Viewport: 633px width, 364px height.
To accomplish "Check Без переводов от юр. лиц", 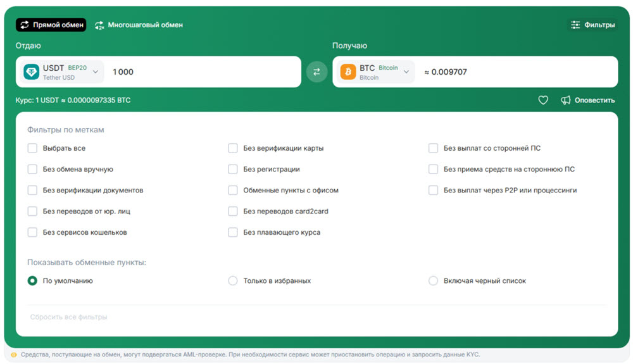I will 32,211.
